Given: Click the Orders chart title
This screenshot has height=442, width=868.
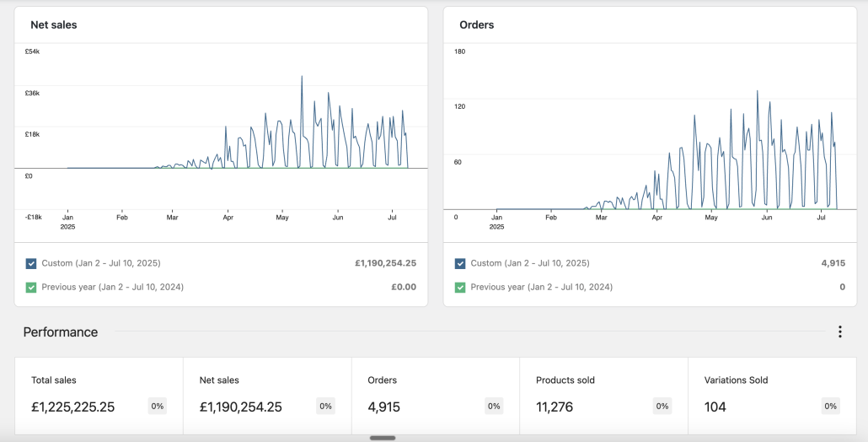Looking at the screenshot, I should pos(477,25).
